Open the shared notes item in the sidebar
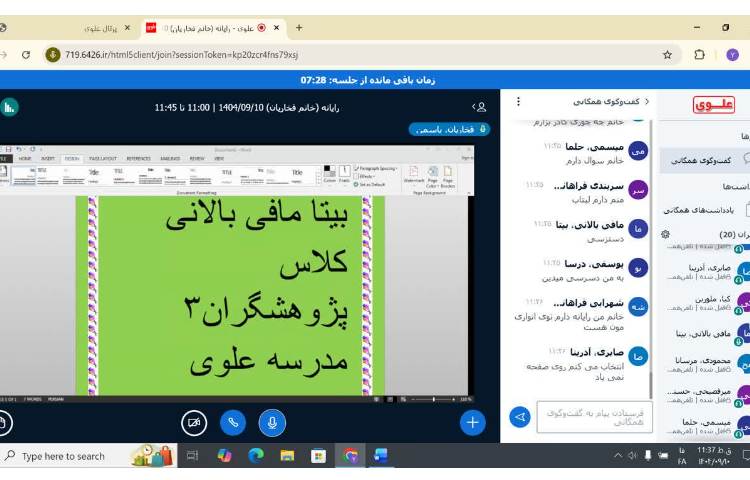Screen dimensions: 750x480 click(x=705, y=210)
